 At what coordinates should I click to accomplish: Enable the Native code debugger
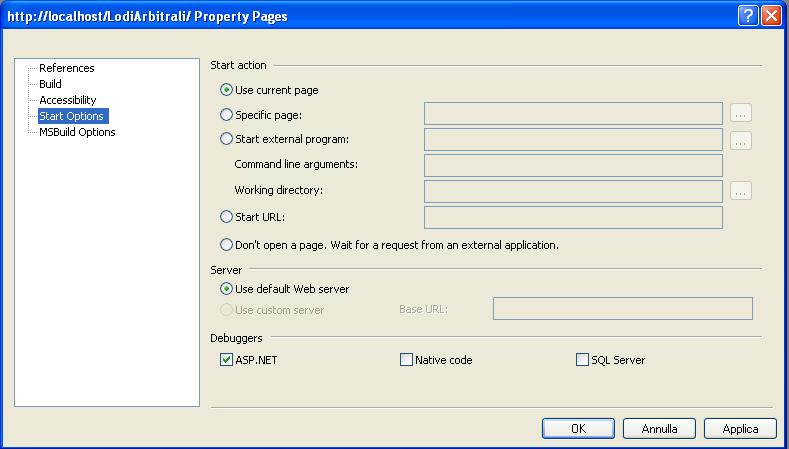406,360
